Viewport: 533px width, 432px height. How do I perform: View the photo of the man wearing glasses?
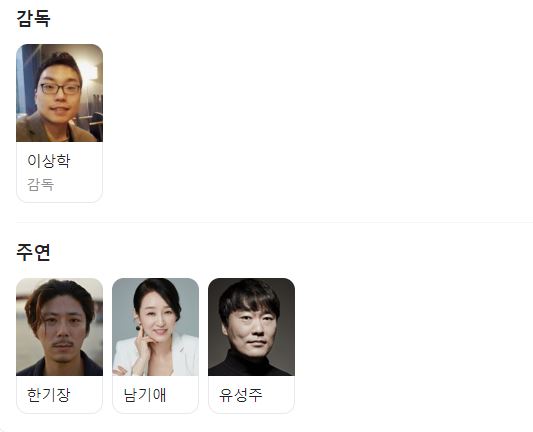tap(59, 93)
